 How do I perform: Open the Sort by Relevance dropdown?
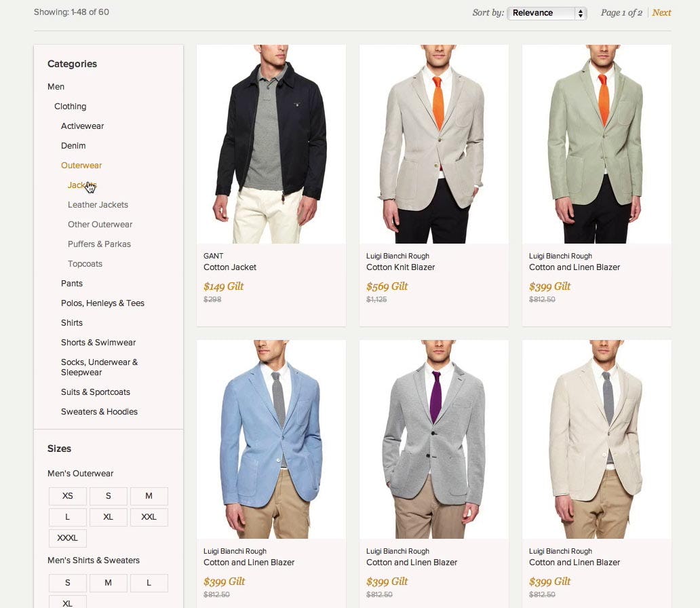[547, 13]
